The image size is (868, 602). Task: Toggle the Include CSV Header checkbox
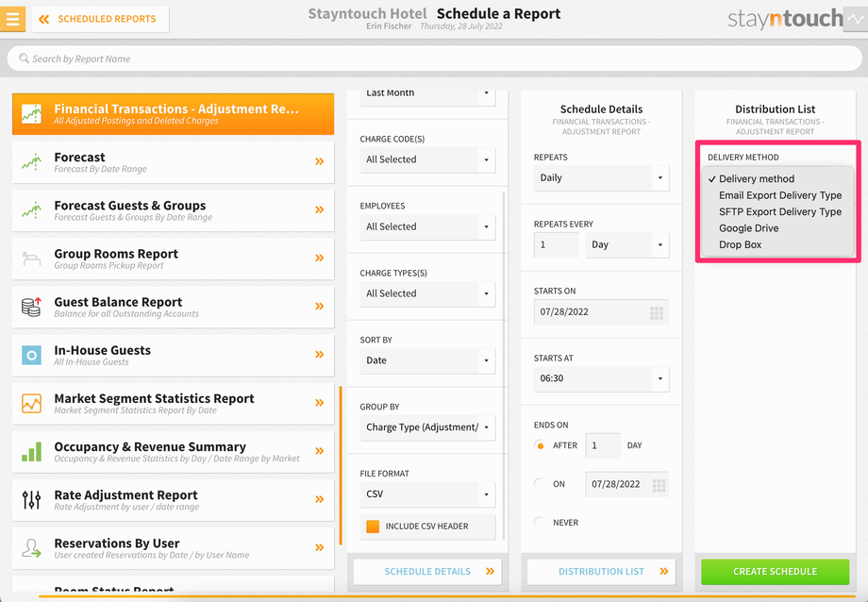tap(373, 527)
